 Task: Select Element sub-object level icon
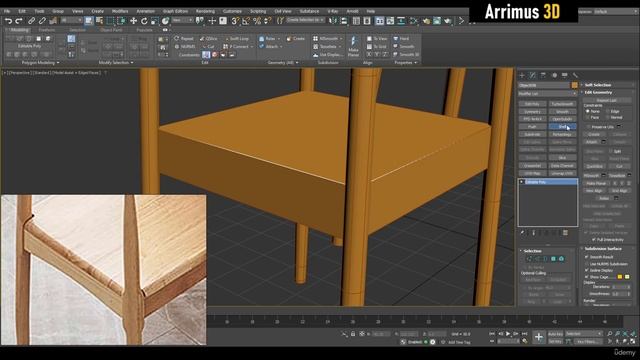pyautogui.click(x=561, y=259)
